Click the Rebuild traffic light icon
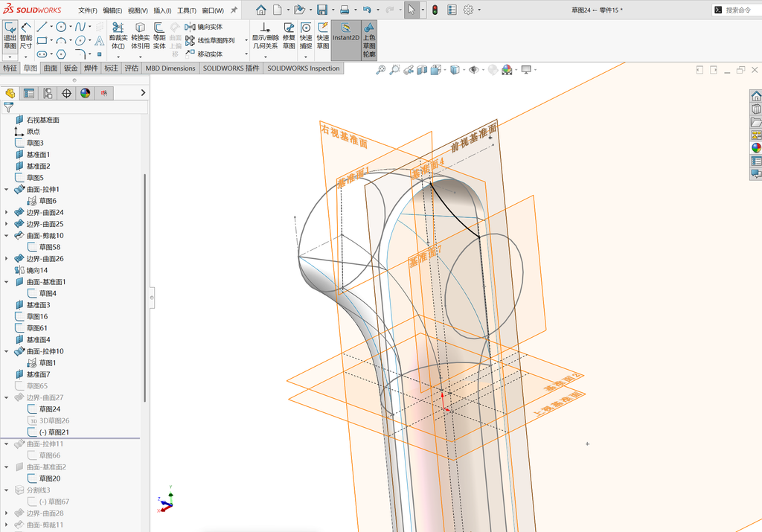Screen dimensions: 762x532 [435, 10]
